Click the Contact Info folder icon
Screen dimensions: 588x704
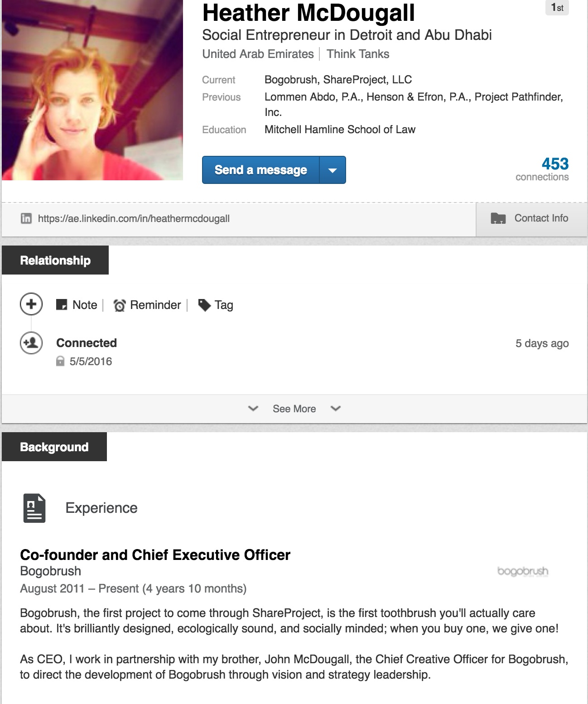(x=498, y=218)
